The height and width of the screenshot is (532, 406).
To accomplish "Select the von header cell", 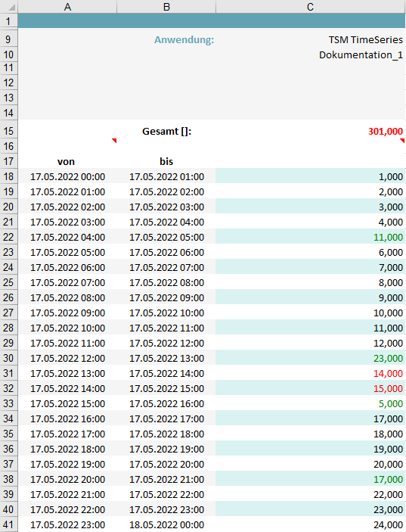I will (67, 161).
